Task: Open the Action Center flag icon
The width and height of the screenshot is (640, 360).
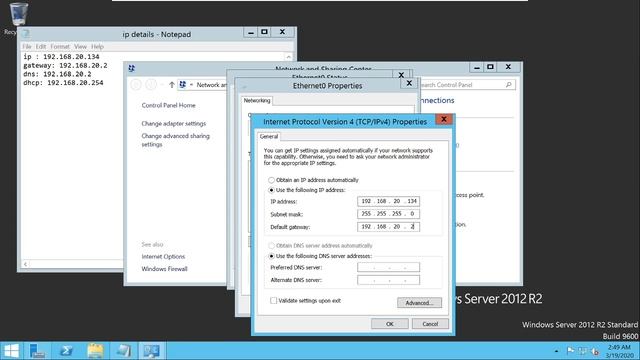Action: click(x=570, y=351)
